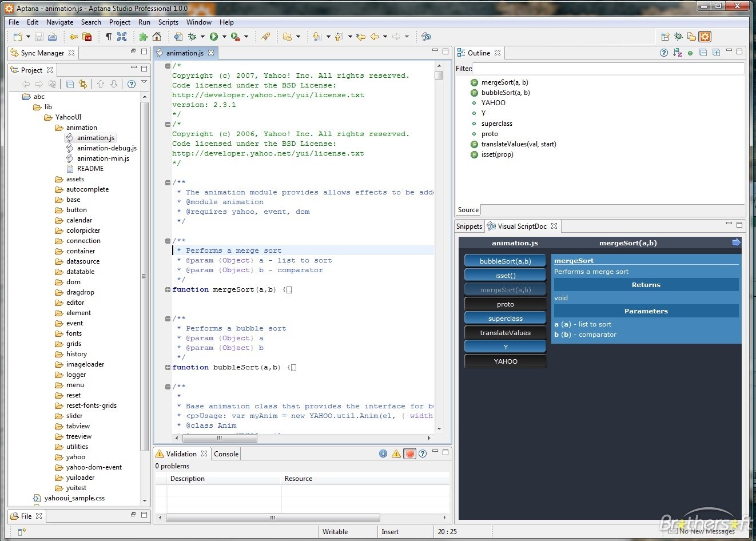Click the Print icon in the toolbar
Image resolution: width=756 pixels, height=541 pixels.
[x=53, y=37]
